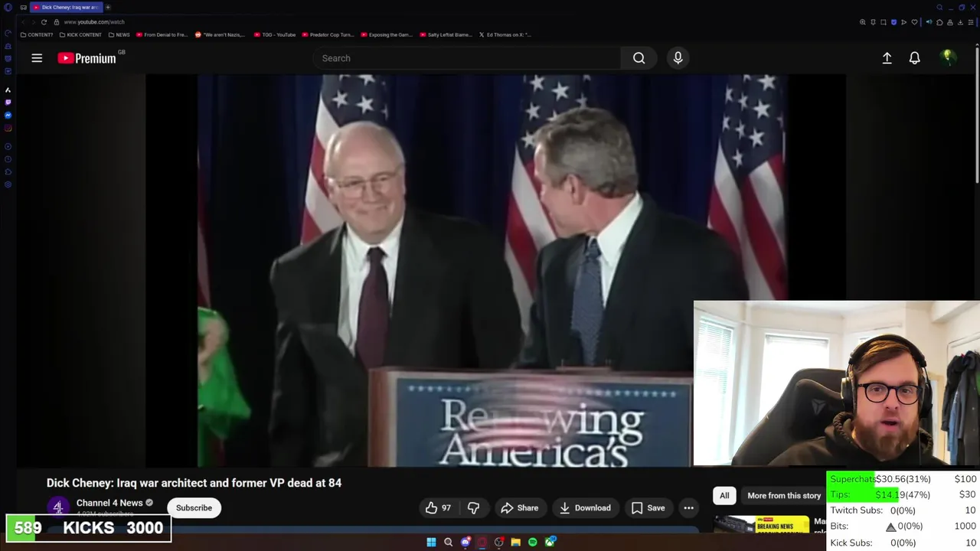Open Instagram in the Opera sidebar

point(8,128)
